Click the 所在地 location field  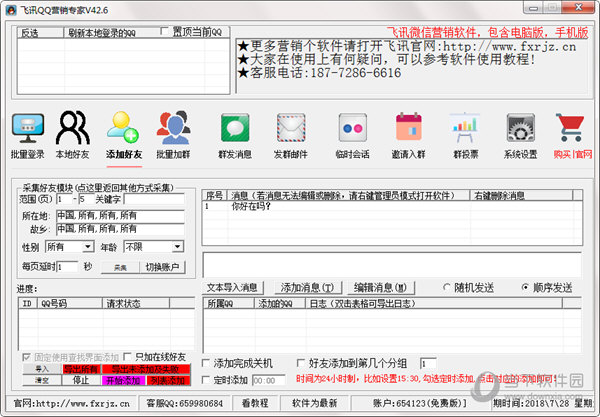[x=120, y=216]
